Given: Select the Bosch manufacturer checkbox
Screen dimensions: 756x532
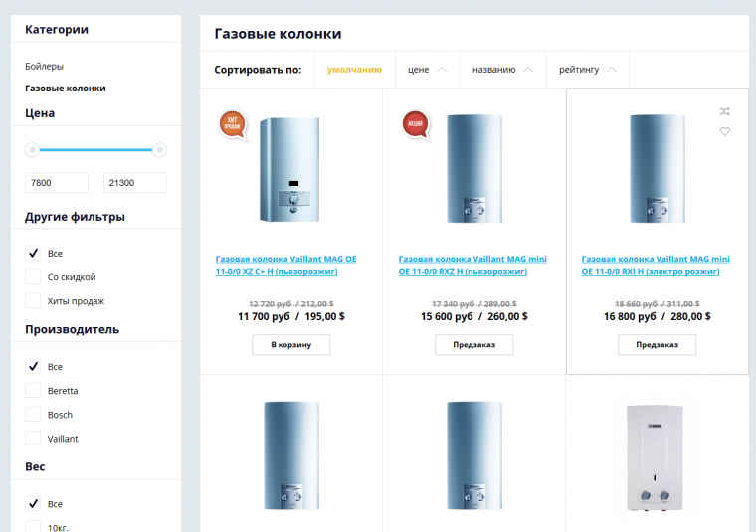Looking at the screenshot, I should click(x=33, y=415).
